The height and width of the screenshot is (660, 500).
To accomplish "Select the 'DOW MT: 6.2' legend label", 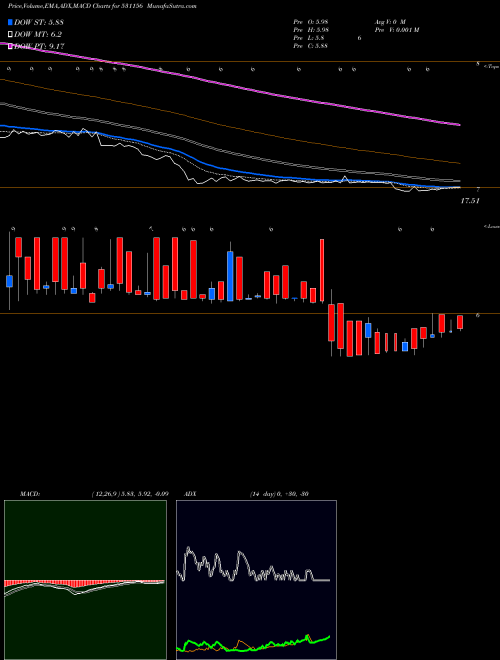I will tap(38, 35).
